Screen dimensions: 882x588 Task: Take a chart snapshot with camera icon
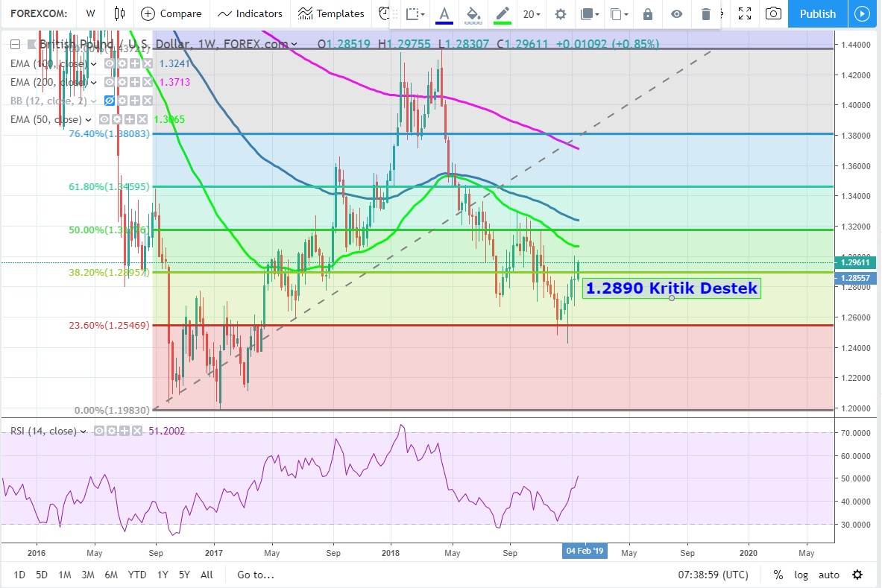pos(775,13)
